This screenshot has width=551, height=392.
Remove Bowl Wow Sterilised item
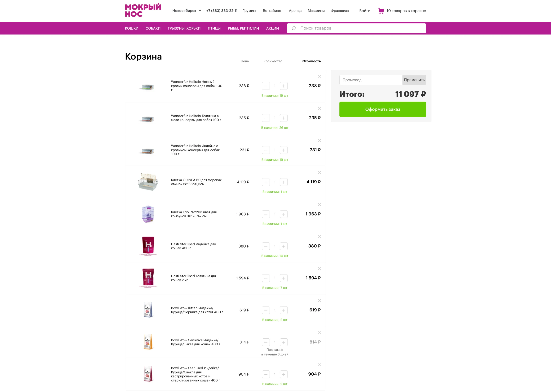click(x=319, y=365)
